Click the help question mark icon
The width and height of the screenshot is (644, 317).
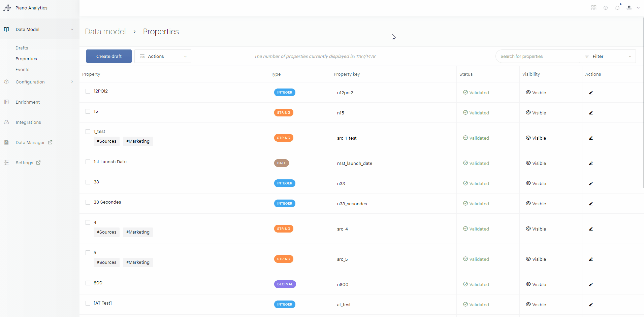click(606, 8)
